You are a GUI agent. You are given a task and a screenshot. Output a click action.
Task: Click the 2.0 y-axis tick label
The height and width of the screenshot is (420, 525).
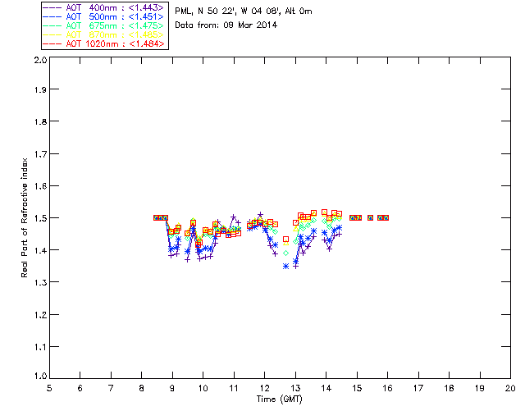41,60
